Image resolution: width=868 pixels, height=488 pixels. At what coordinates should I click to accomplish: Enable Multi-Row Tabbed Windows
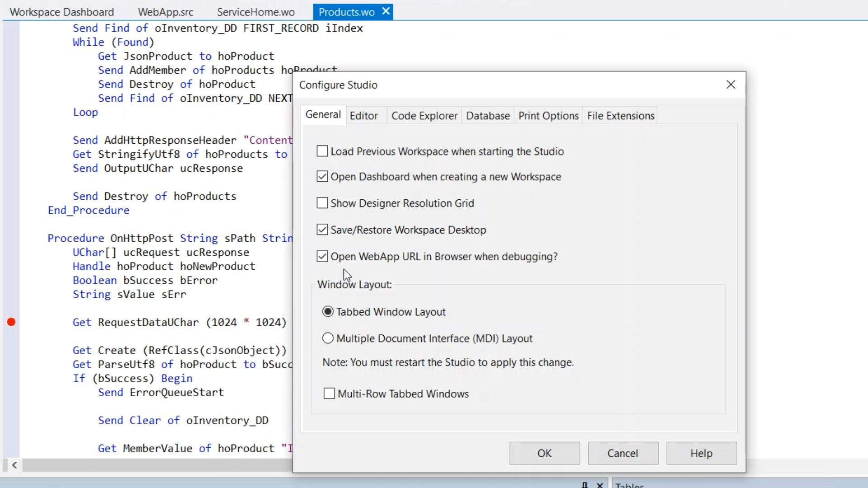[x=330, y=394]
